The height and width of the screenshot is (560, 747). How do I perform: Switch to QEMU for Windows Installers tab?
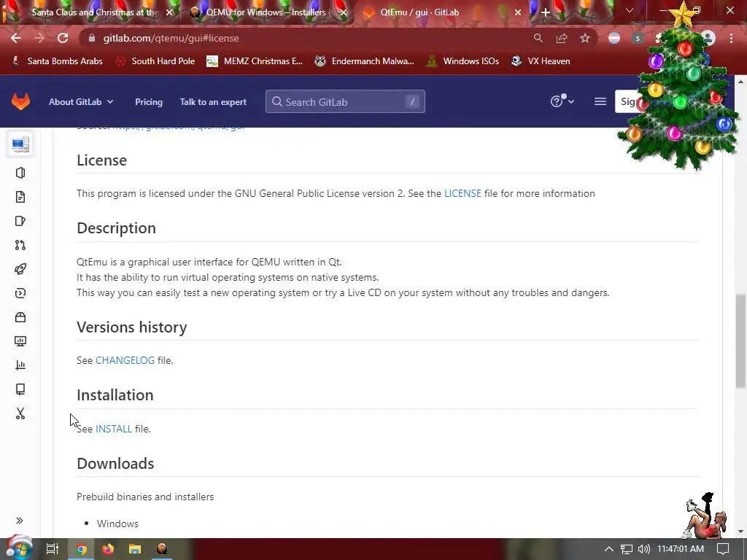[x=267, y=12]
